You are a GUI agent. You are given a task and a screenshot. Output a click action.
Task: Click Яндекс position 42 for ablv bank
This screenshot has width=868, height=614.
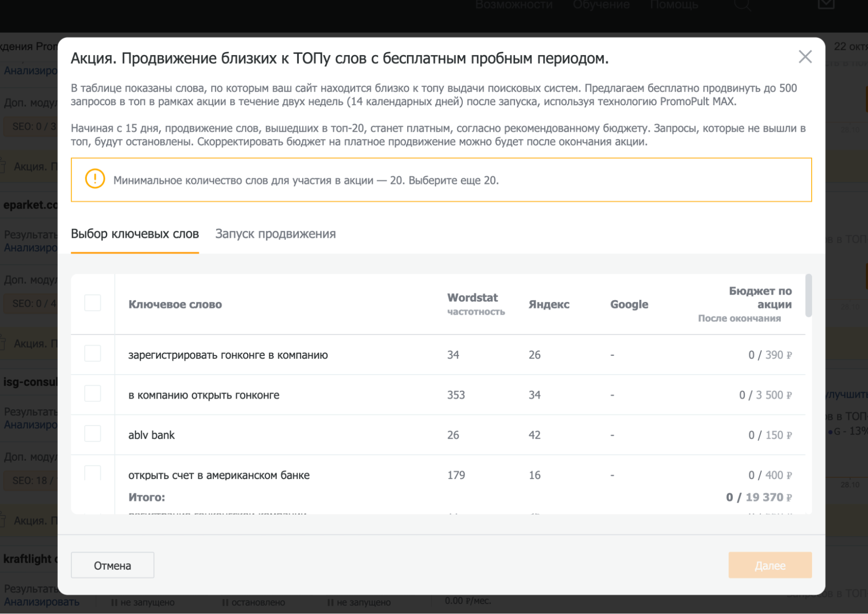[535, 435]
